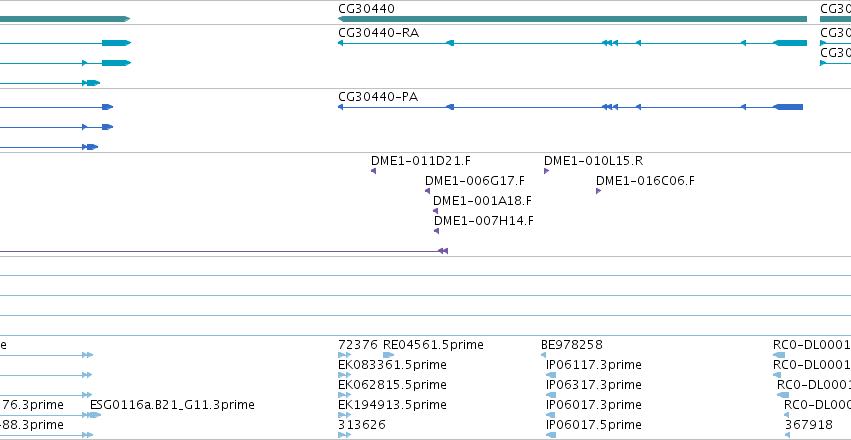Click the DME1-016C06.F label
The width and height of the screenshot is (851, 440).
coord(645,181)
